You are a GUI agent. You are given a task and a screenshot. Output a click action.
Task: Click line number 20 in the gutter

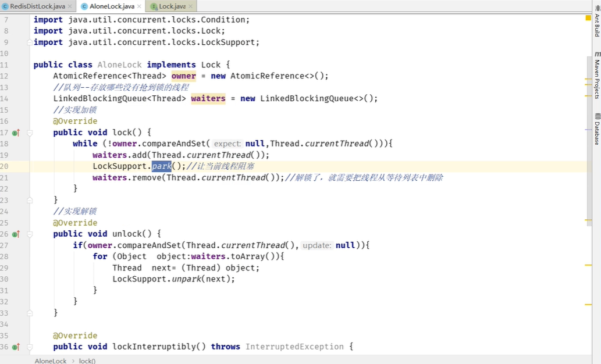4,166
